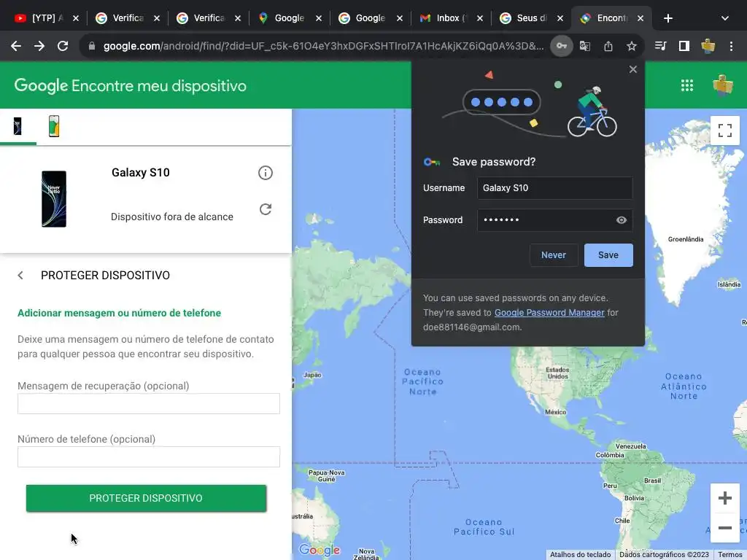This screenshot has width=747, height=560.
Task: Click 'Adicionar mensagem ou número de telefone' heading
Action: point(119,313)
